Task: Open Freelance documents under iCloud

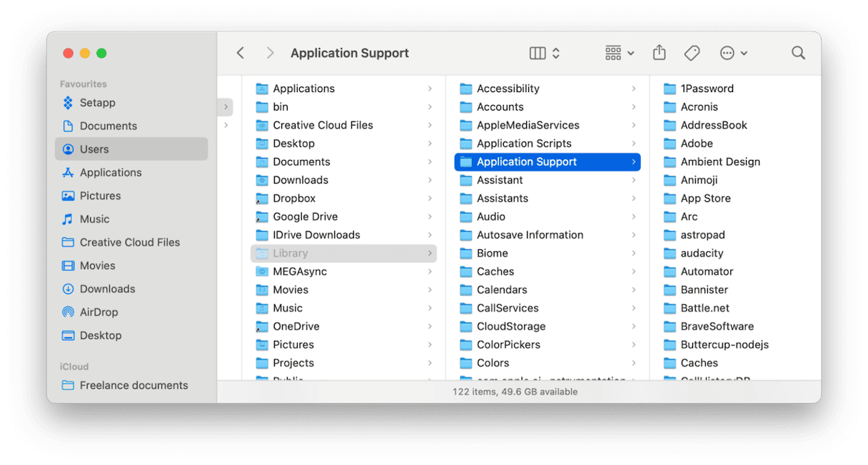Action: coord(133,385)
